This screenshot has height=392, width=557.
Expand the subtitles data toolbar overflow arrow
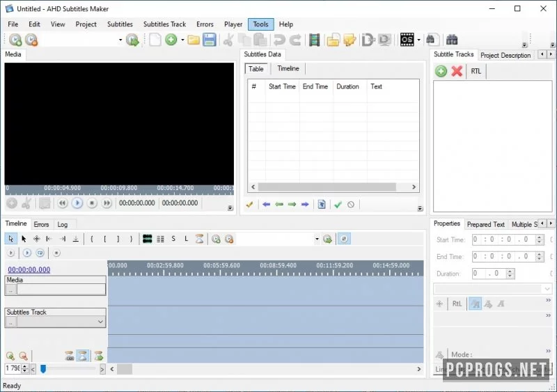(421, 209)
